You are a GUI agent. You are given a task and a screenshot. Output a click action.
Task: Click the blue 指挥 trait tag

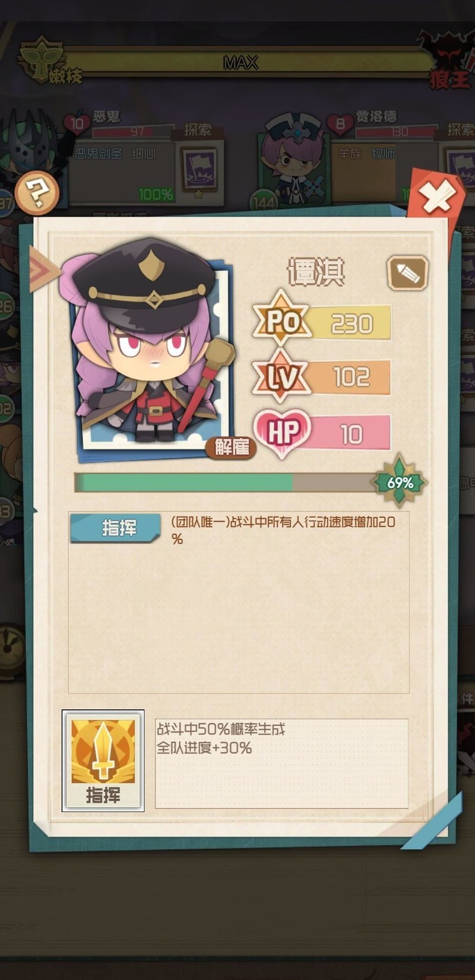(x=115, y=528)
